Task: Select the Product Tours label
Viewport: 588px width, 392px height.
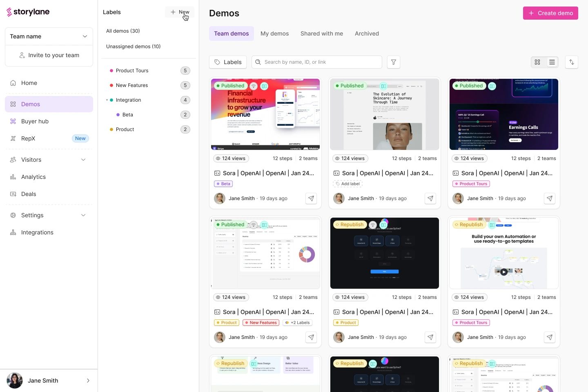Action: tap(132, 71)
